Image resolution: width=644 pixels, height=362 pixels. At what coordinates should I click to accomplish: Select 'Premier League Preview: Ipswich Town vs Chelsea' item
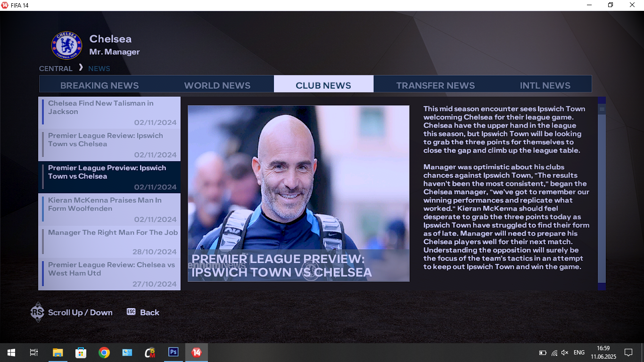coord(109,177)
